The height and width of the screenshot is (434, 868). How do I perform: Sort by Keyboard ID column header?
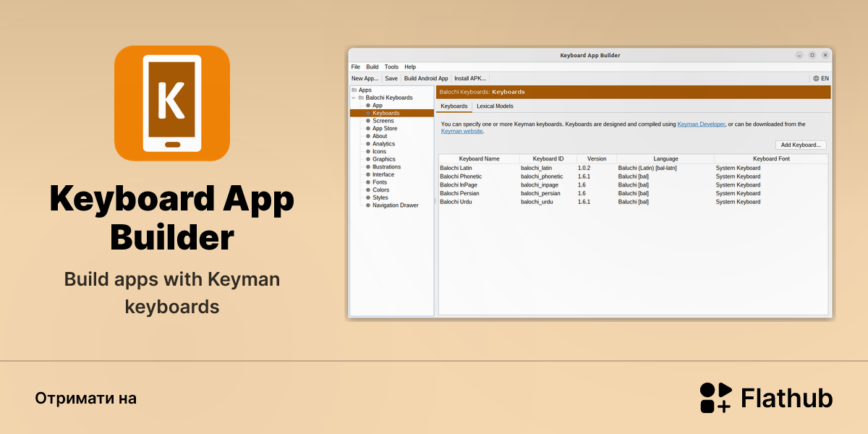[x=548, y=158]
